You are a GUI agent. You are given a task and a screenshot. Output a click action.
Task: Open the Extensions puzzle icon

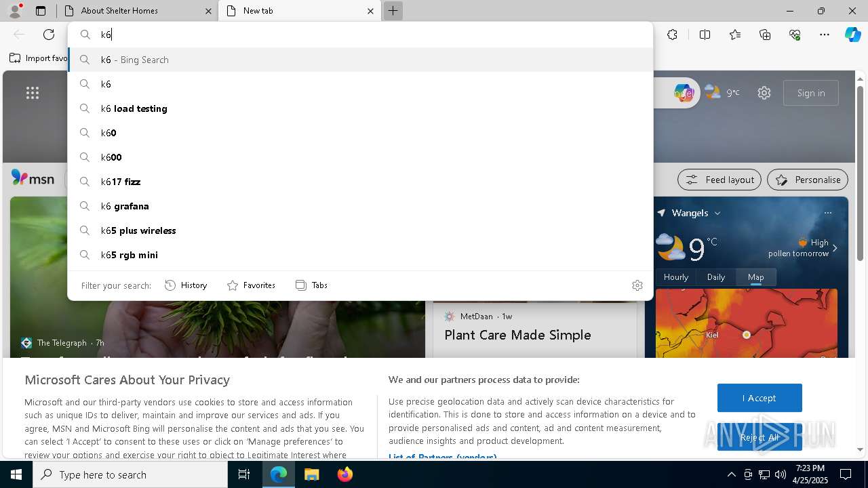pyautogui.click(x=672, y=35)
